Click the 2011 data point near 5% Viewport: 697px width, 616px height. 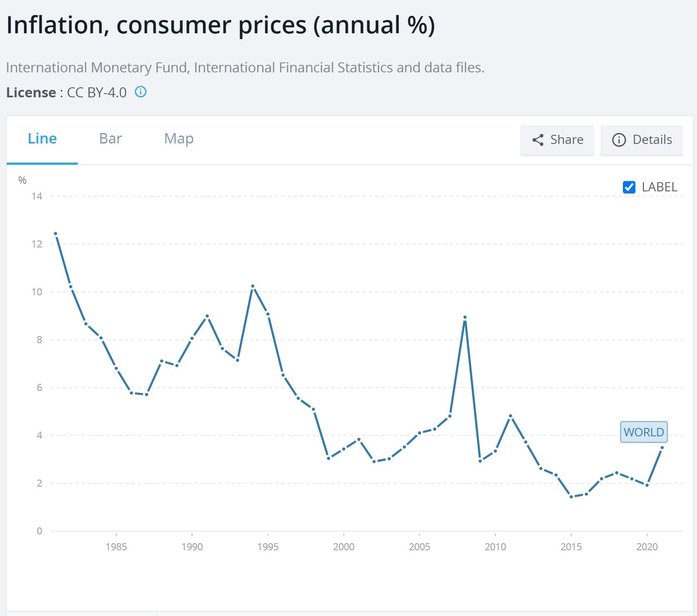tap(511, 416)
